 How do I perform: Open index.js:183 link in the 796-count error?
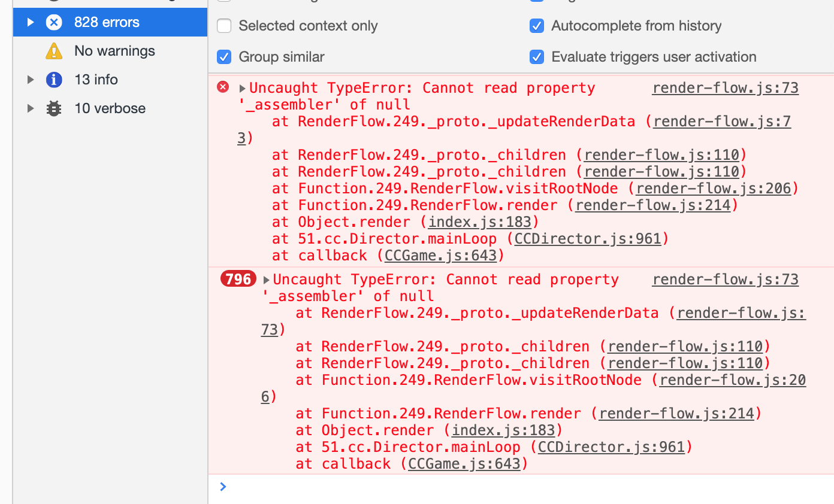tap(503, 430)
